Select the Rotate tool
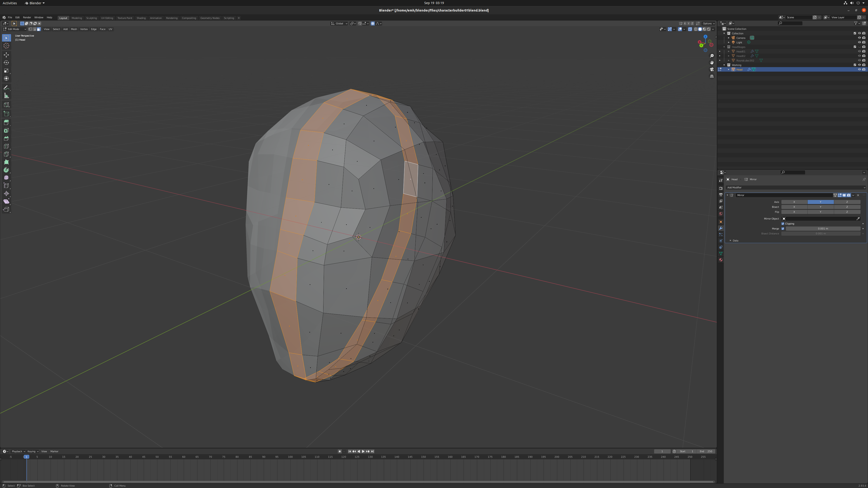The height and width of the screenshot is (488, 868). [x=6, y=63]
